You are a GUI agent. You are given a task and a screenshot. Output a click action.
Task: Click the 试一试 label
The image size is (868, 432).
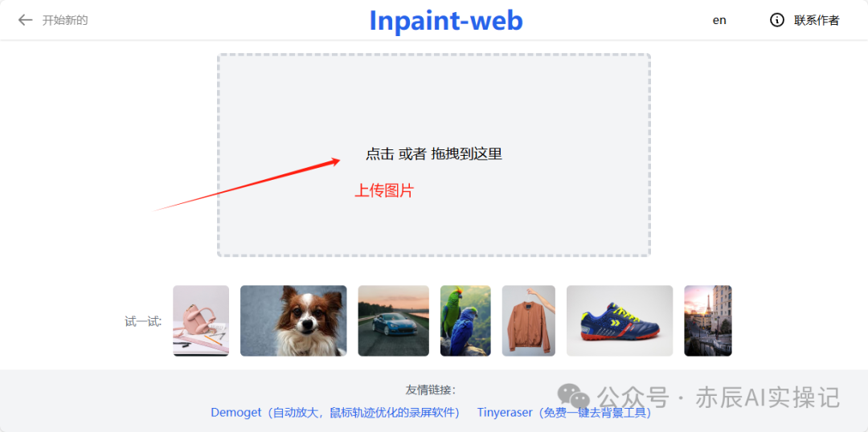coord(143,321)
